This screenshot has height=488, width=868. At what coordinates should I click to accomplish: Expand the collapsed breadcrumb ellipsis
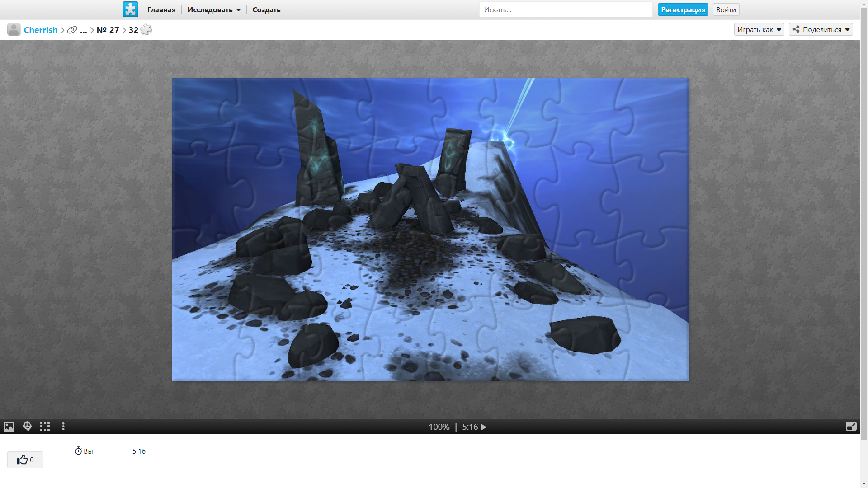(84, 30)
